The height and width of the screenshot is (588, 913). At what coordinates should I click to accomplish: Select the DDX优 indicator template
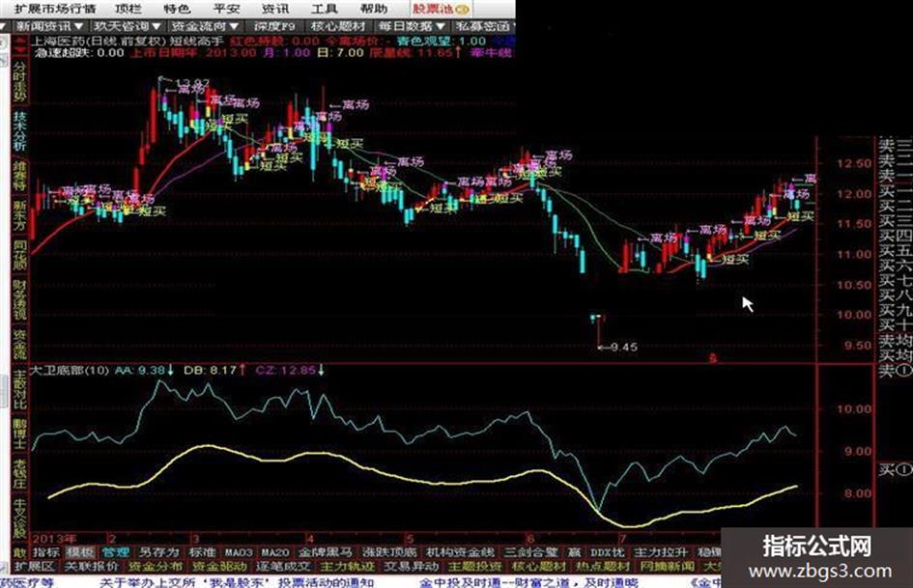coord(607,552)
